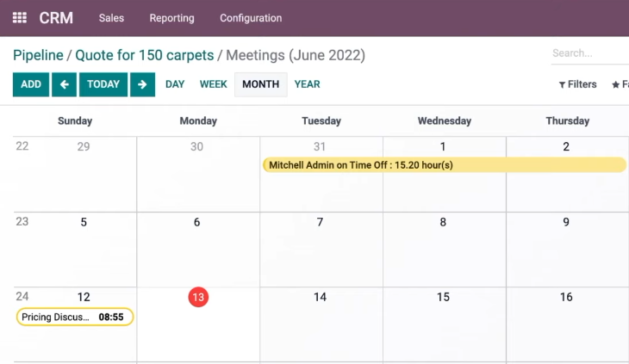This screenshot has width=629, height=364.
Task: Select the MONTH view
Action: point(261,84)
